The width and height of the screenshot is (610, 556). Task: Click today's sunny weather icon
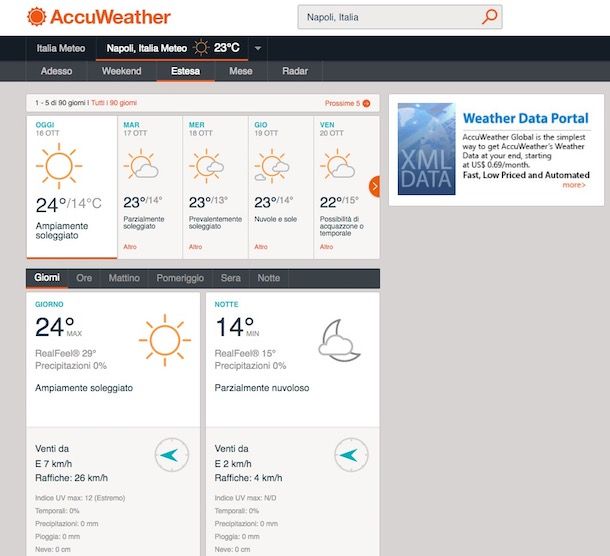tap(59, 166)
